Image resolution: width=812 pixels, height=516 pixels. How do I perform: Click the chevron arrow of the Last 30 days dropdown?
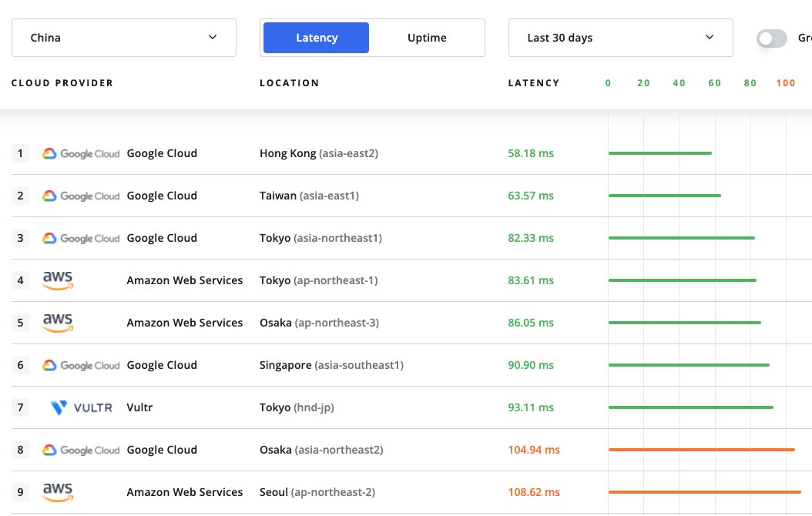pyautogui.click(x=710, y=37)
